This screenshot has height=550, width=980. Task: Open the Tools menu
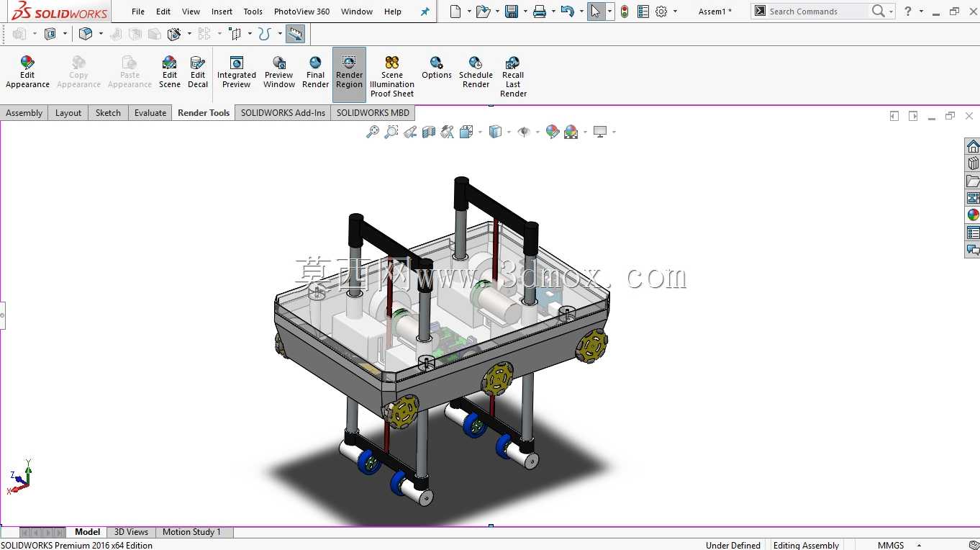[x=253, y=12]
